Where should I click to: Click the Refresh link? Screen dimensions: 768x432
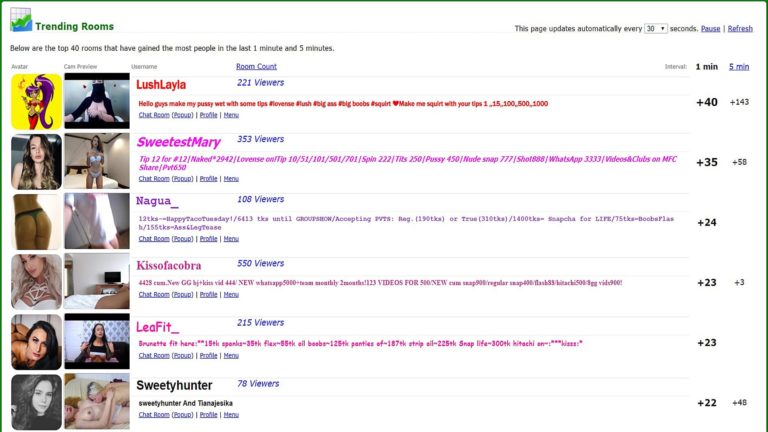(x=740, y=29)
